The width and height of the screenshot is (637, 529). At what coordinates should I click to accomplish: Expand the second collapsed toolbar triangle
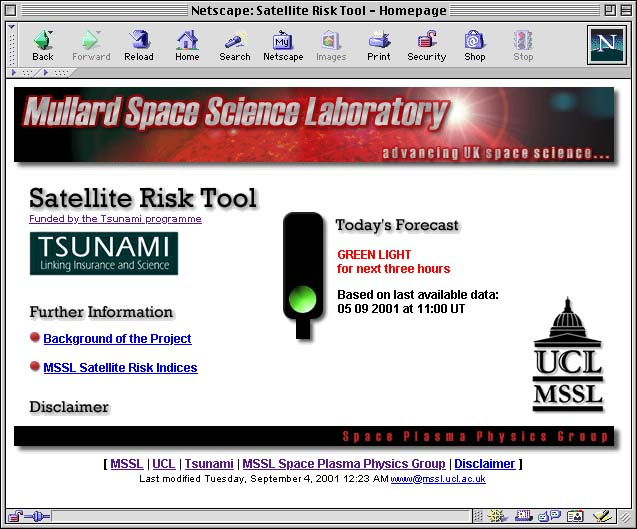coord(46,73)
